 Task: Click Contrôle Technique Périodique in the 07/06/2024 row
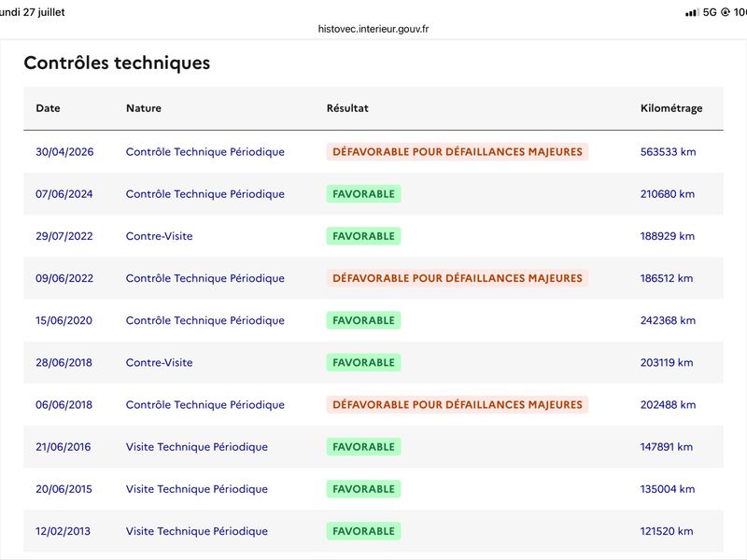point(205,194)
